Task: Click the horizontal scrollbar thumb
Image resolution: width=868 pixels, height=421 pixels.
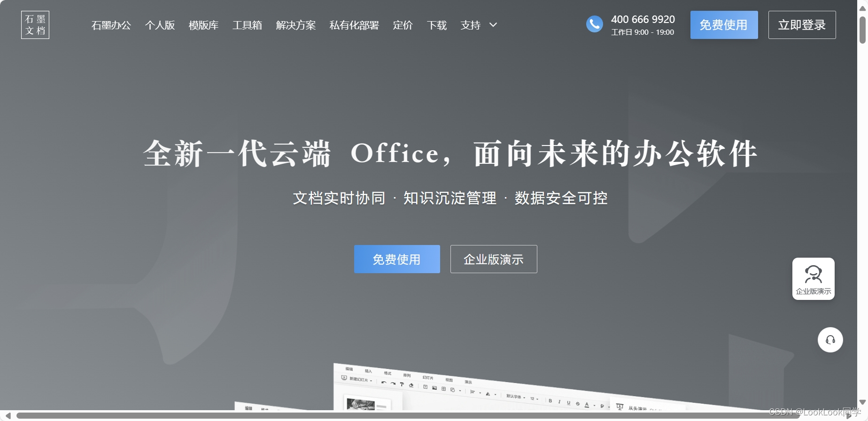Action: (x=408, y=415)
